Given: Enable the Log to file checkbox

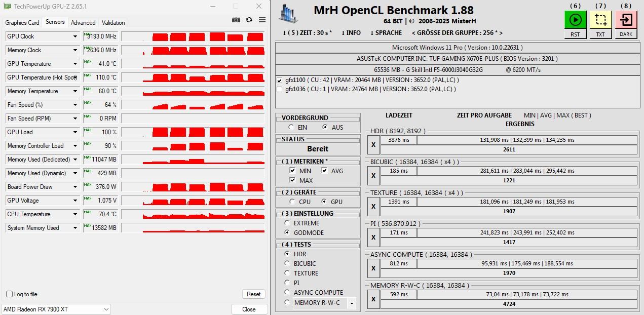Looking at the screenshot, I should [x=9, y=294].
